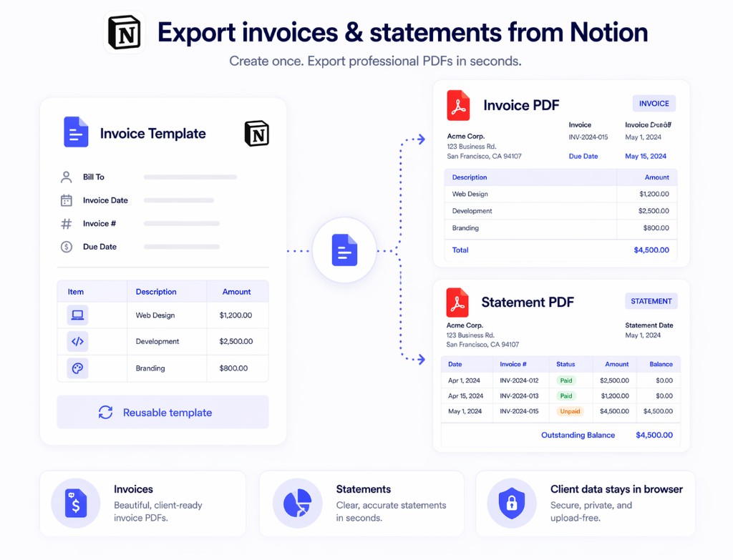Click the shield lock icon in the Client data card
The width and height of the screenshot is (733, 560).
click(512, 503)
